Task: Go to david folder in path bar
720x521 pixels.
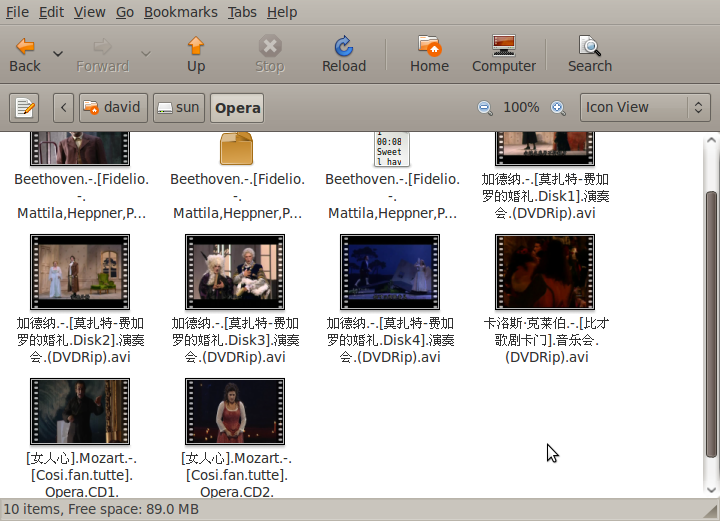Action: pyautogui.click(x=113, y=108)
